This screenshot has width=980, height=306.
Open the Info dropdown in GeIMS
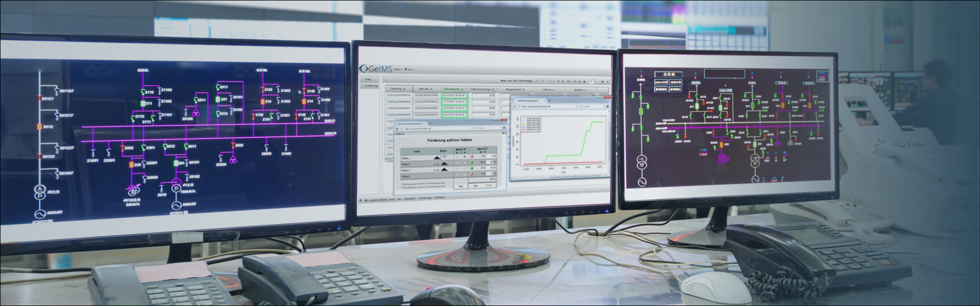coord(410,69)
